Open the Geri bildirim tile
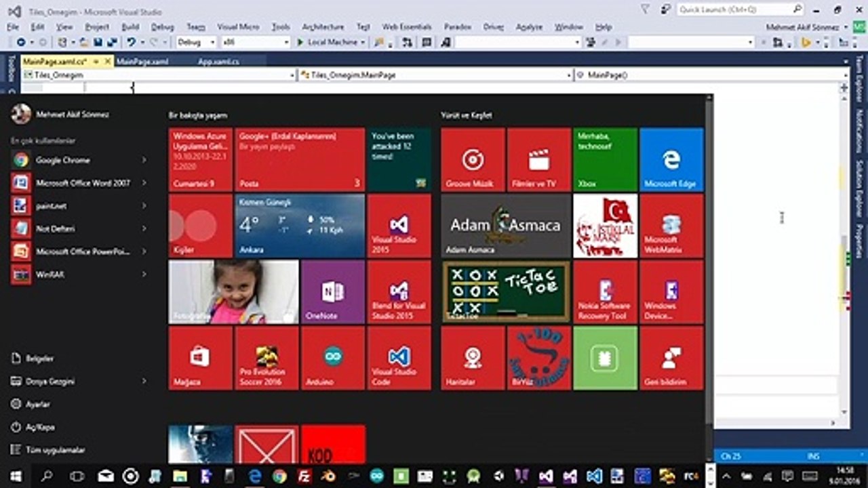This screenshot has width=868, height=488. [671, 358]
